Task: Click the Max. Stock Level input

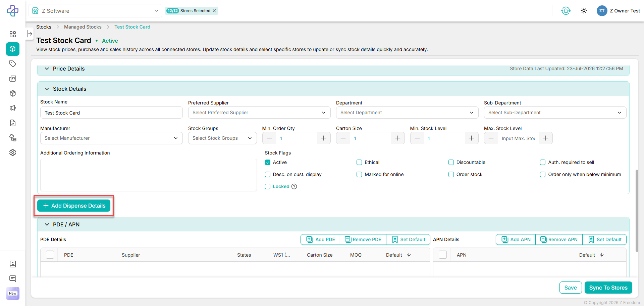Action: point(518,138)
